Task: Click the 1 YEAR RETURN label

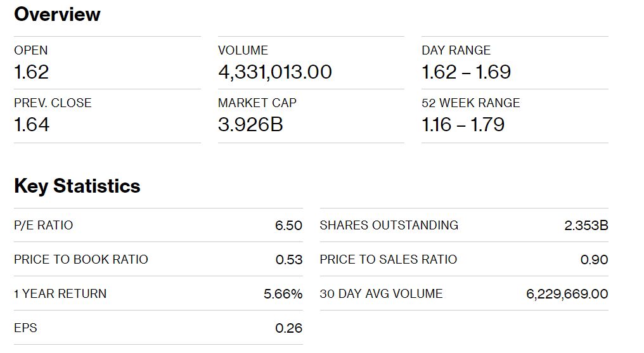Action: pos(60,294)
